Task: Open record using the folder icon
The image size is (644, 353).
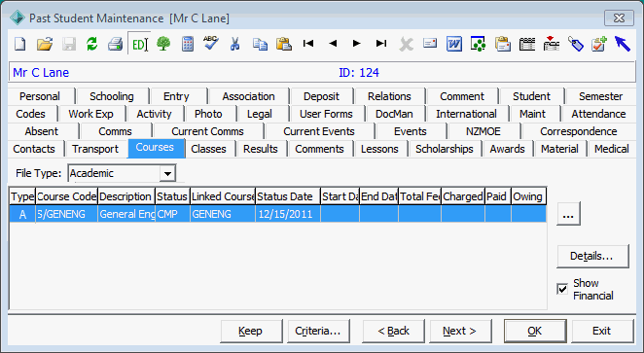Action: click(45, 44)
